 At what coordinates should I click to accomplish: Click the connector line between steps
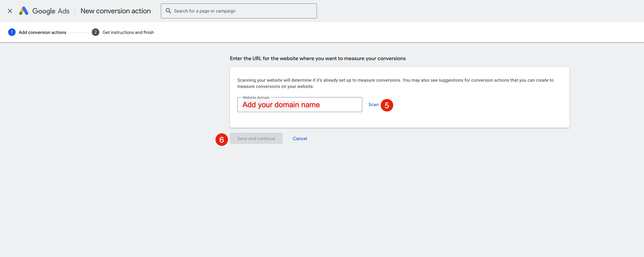[x=79, y=32]
